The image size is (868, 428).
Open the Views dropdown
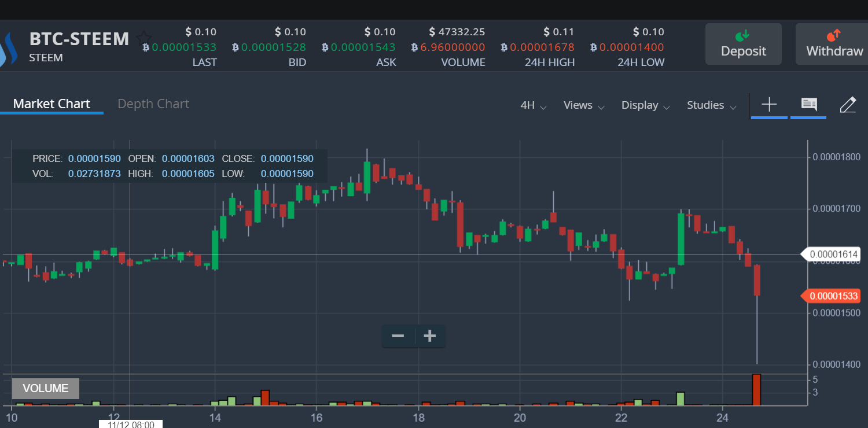pos(584,105)
